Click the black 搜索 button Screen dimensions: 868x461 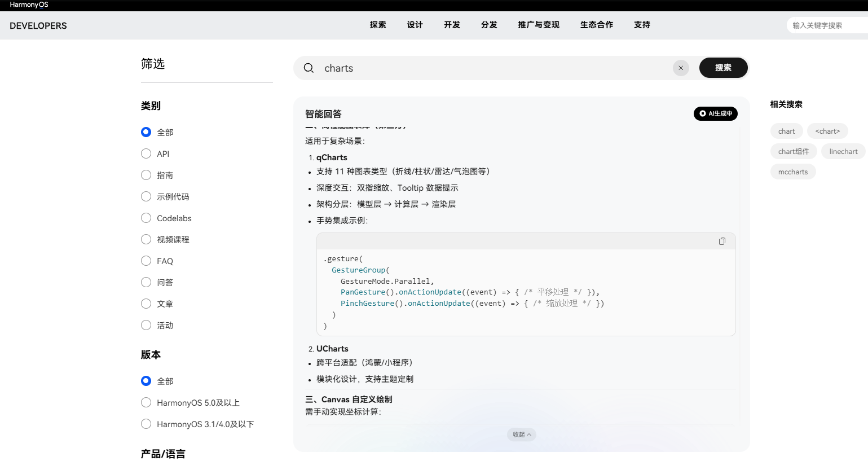tap(724, 68)
